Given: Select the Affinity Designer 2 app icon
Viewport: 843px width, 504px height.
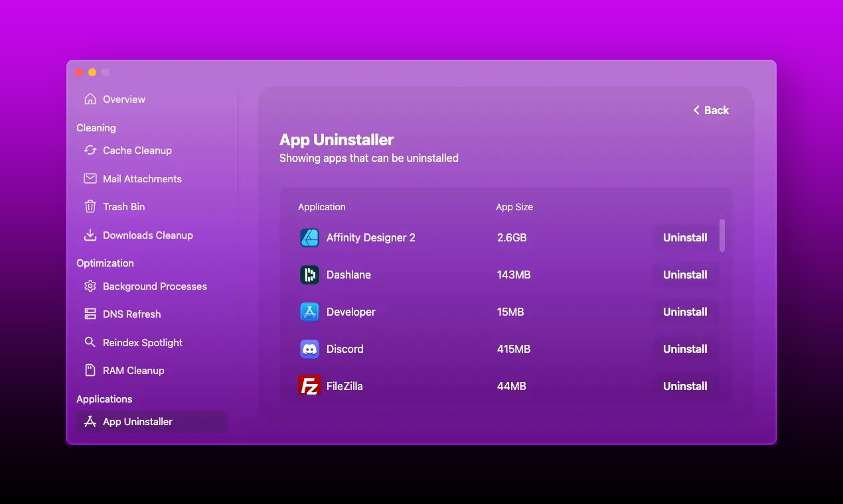Looking at the screenshot, I should 310,238.
